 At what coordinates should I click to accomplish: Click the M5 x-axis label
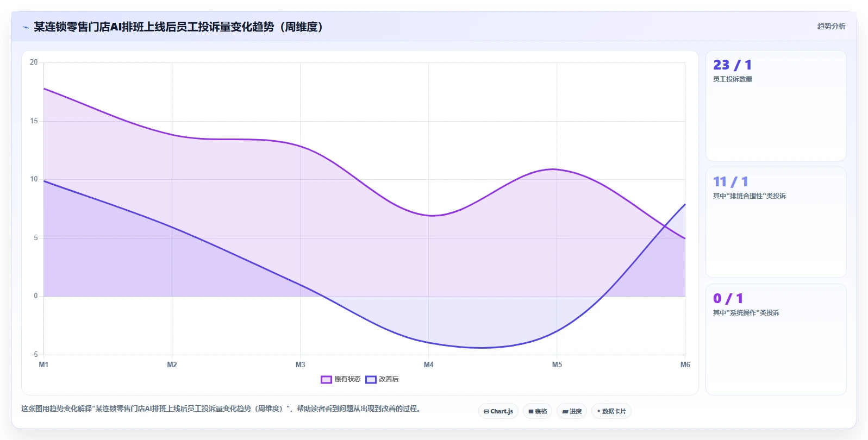click(557, 364)
